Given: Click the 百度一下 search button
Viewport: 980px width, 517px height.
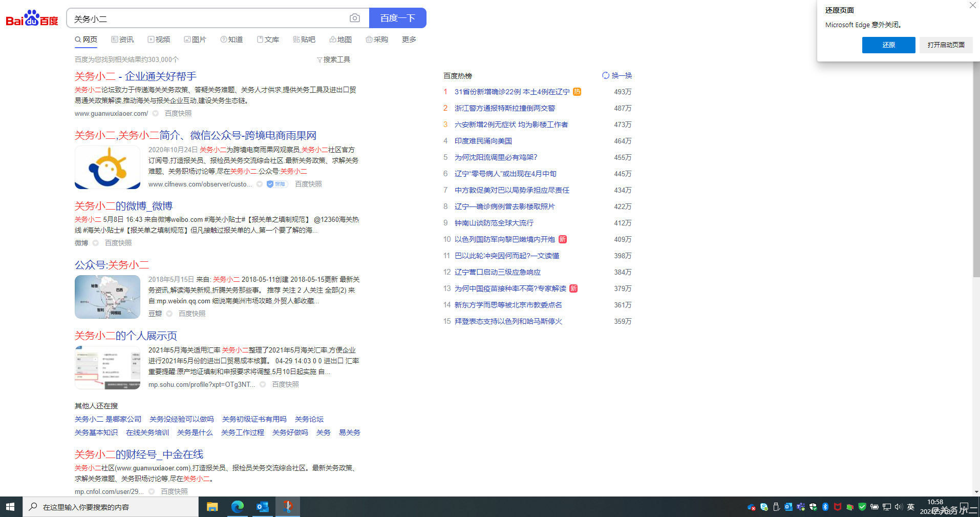Looking at the screenshot, I should 398,18.
